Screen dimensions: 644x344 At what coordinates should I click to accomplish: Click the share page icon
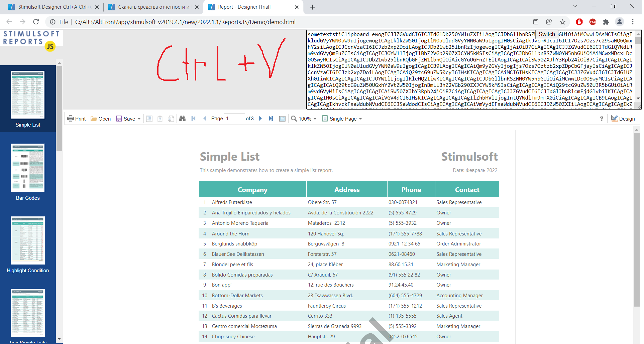click(x=549, y=22)
